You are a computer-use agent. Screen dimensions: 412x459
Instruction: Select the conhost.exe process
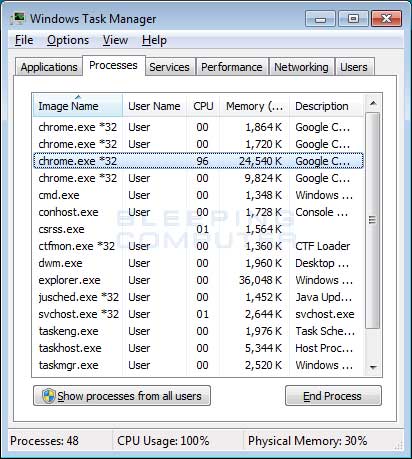pos(198,212)
